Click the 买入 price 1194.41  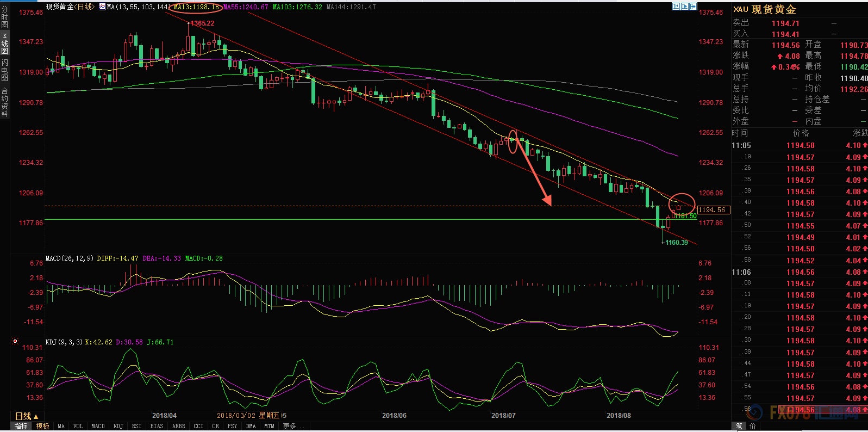click(x=785, y=34)
